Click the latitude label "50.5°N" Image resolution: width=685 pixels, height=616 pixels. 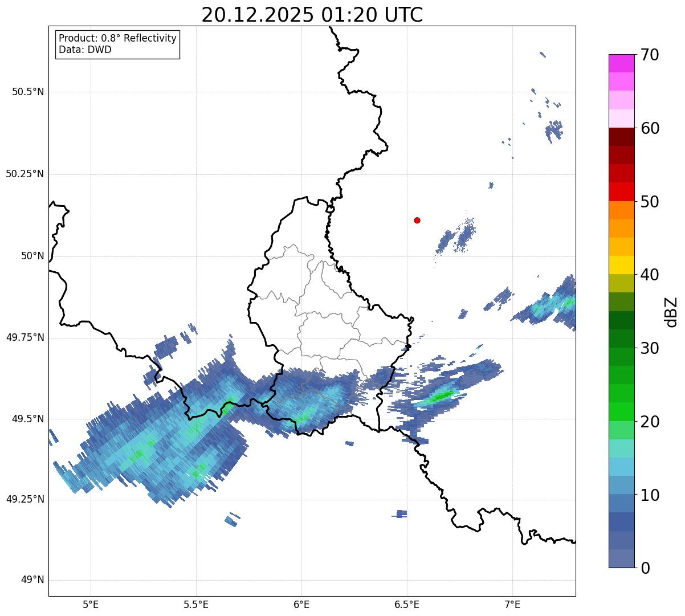pyautogui.click(x=28, y=92)
